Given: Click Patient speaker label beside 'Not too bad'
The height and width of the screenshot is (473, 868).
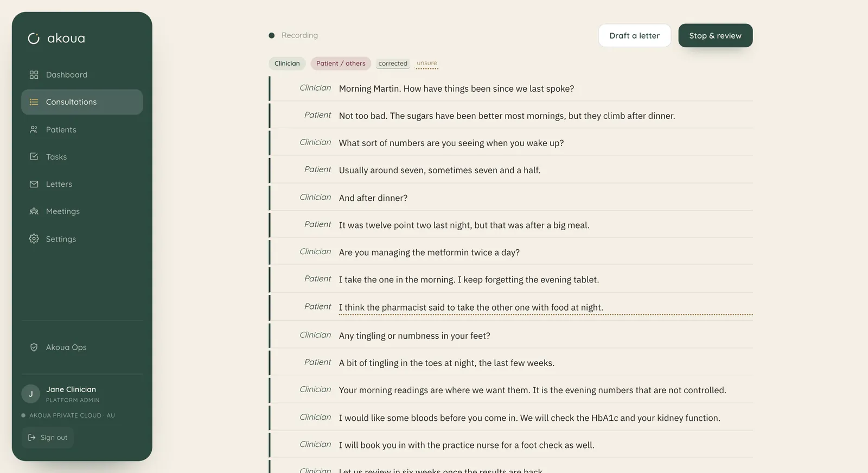Looking at the screenshot, I should [x=317, y=115].
